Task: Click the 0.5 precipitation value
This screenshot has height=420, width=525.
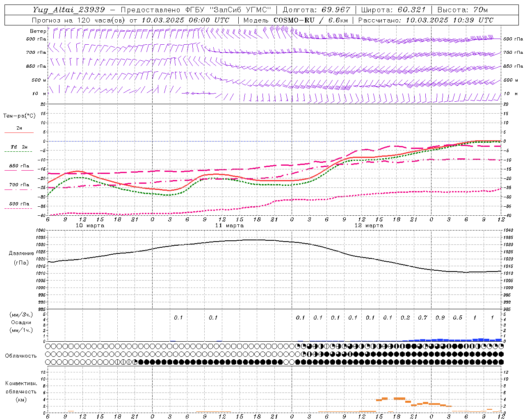Action: click(457, 317)
